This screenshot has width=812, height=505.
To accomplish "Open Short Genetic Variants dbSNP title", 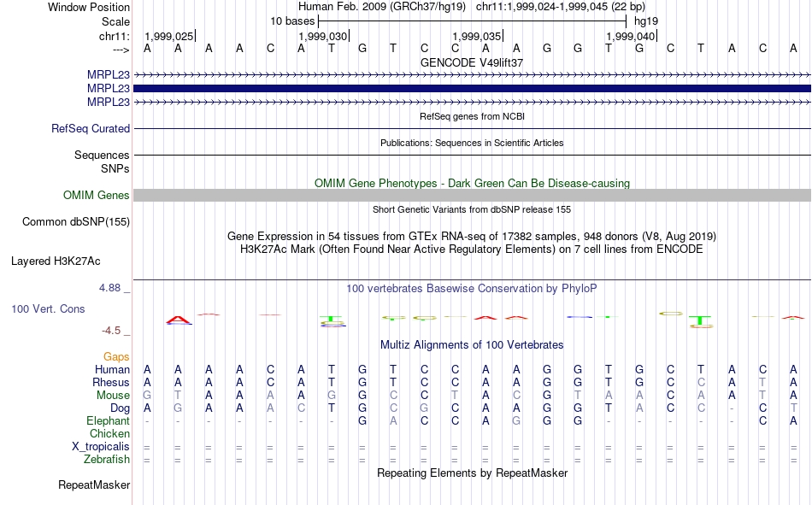I will pos(472,209).
